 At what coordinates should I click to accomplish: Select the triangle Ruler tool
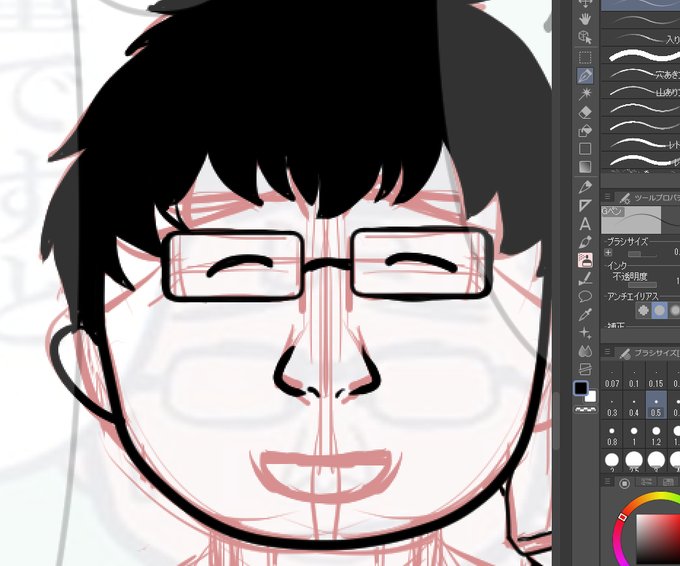(585, 205)
